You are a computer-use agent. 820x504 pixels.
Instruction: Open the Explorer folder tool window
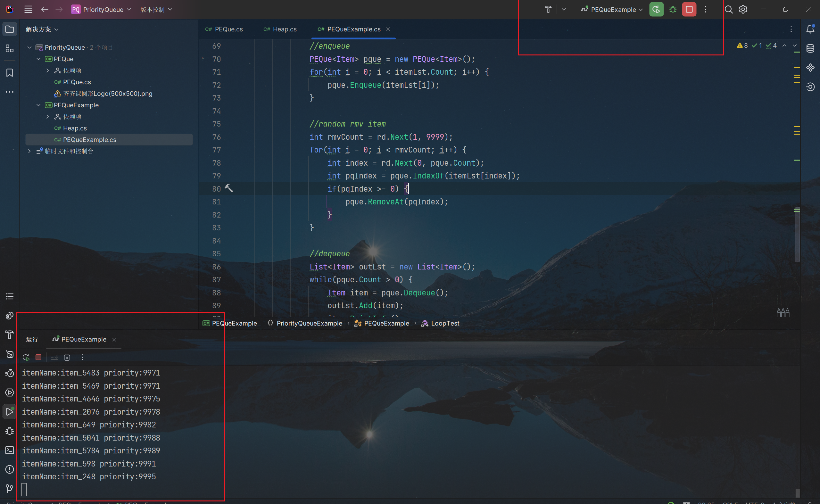10,29
